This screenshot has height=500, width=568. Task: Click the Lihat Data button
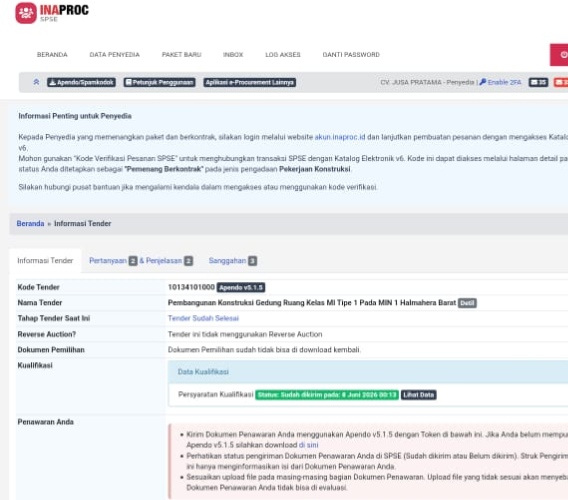coord(418,395)
